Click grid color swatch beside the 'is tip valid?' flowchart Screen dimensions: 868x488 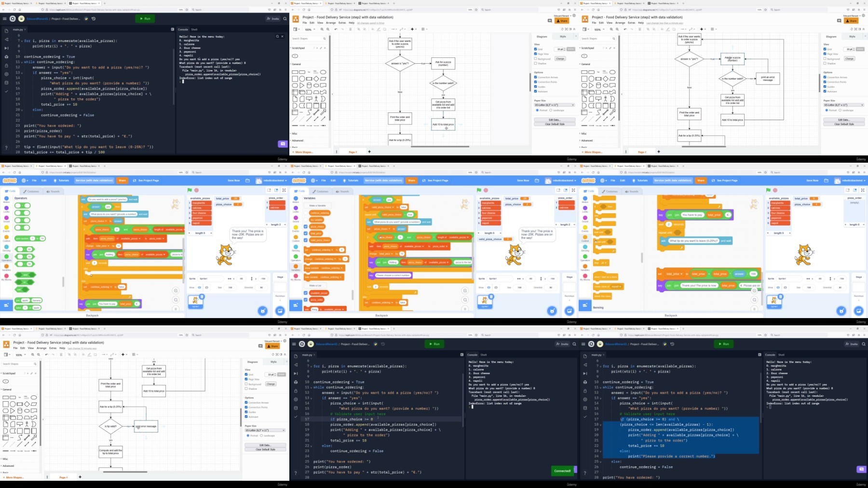click(282, 374)
